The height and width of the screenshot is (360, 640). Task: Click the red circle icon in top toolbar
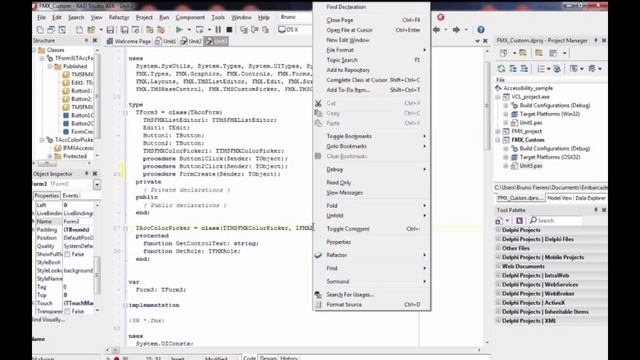click(440, 17)
